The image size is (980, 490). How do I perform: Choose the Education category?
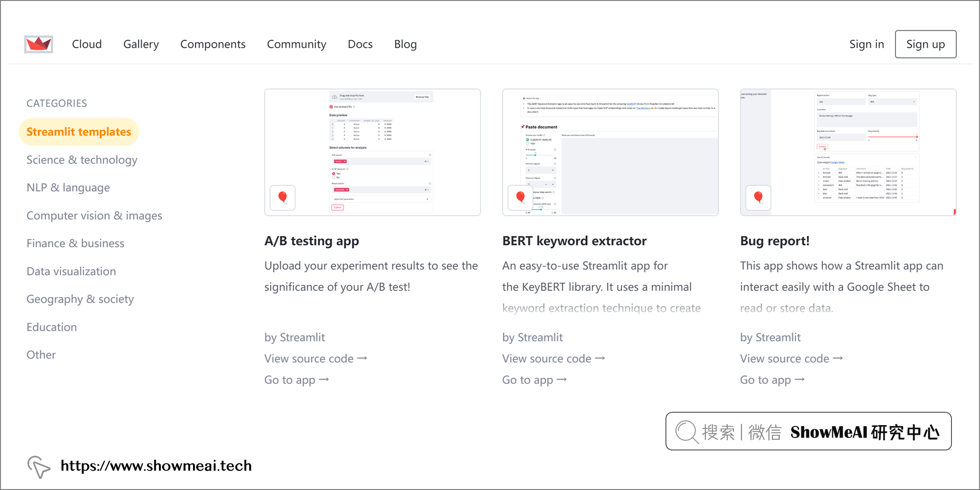(52, 327)
